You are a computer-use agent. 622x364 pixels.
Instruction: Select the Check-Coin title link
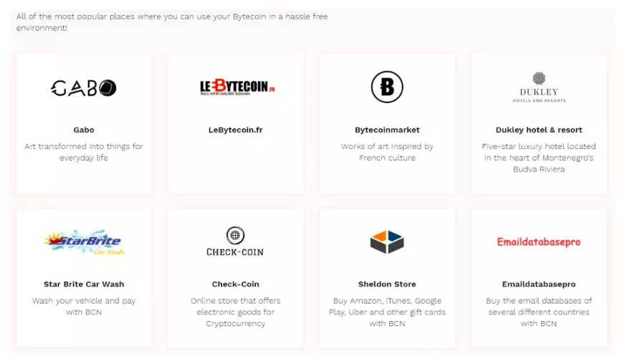(x=236, y=284)
